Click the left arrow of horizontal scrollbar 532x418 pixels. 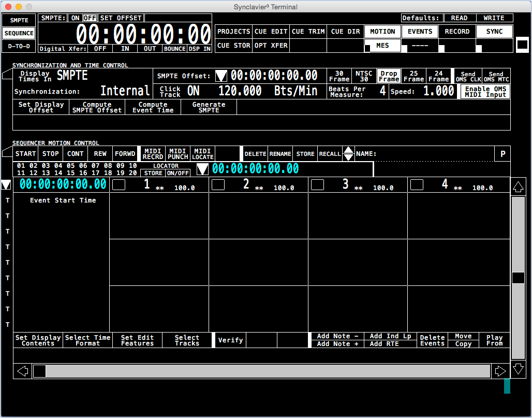[23, 371]
